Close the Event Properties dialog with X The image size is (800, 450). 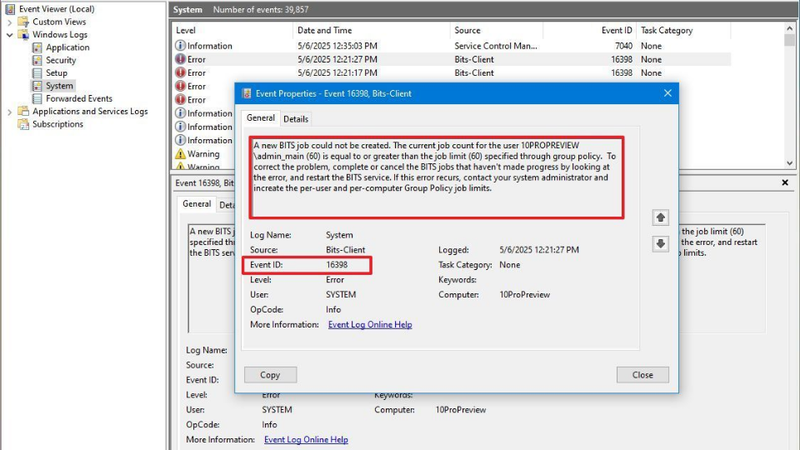point(667,93)
